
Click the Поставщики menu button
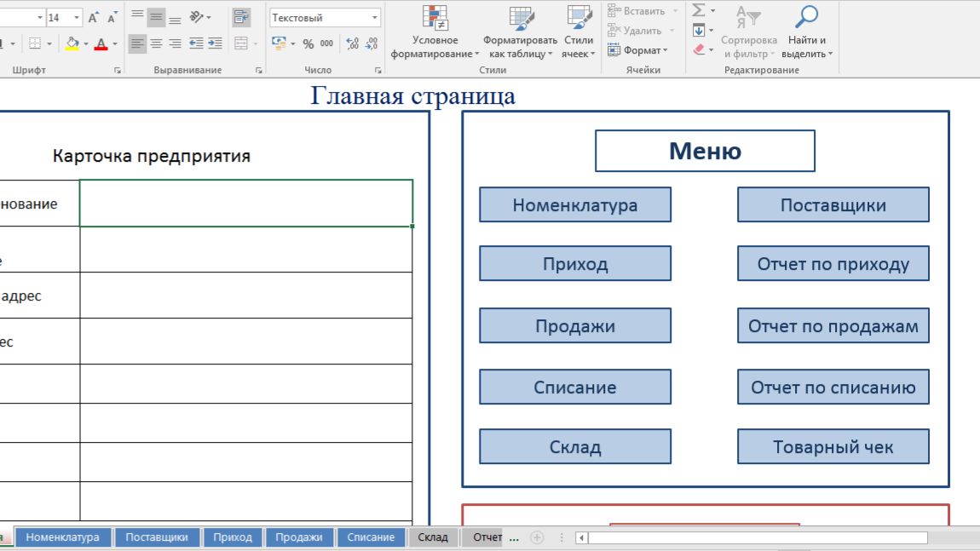tap(833, 204)
